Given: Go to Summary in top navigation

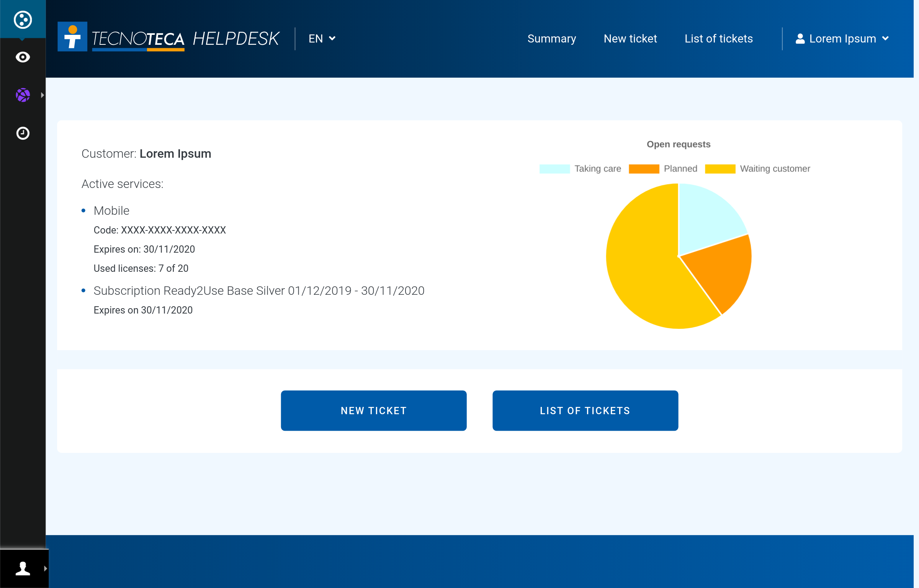Looking at the screenshot, I should click(x=551, y=39).
